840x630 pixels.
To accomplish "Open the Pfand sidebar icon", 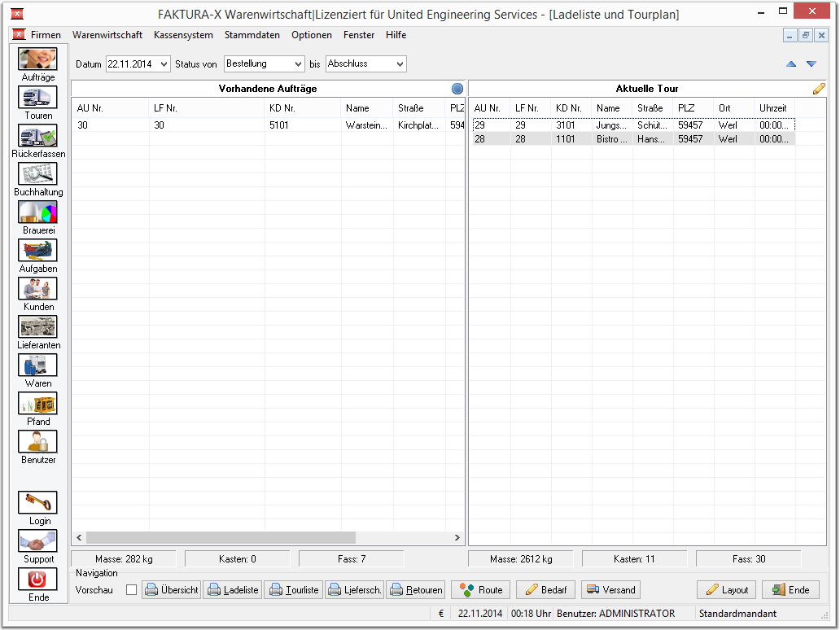I will point(37,404).
